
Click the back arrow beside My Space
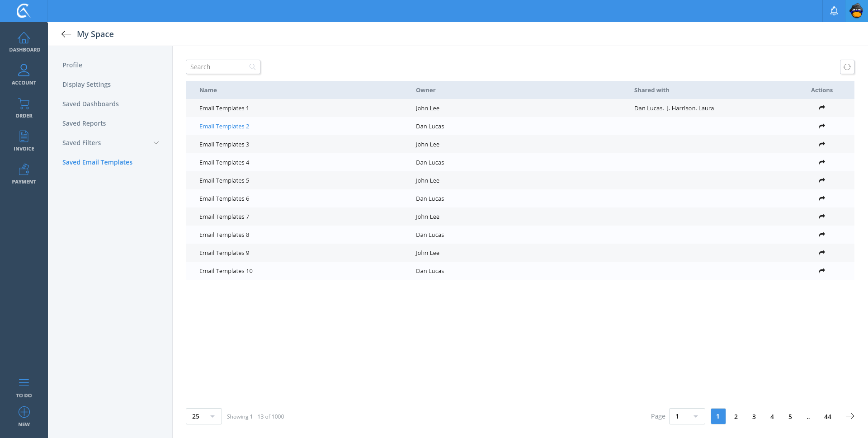pyautogui.click(x=66, y=34)
